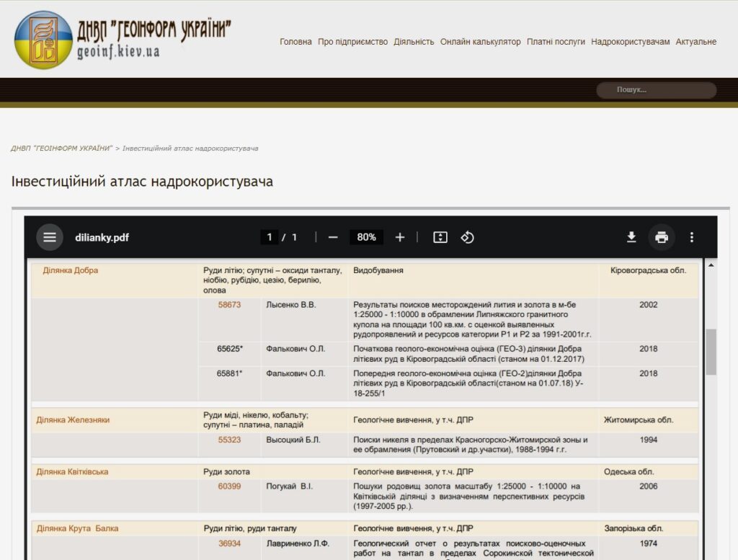Click the PDF vertical scrollbar thumb
The image size is (738, 560).
711,352
